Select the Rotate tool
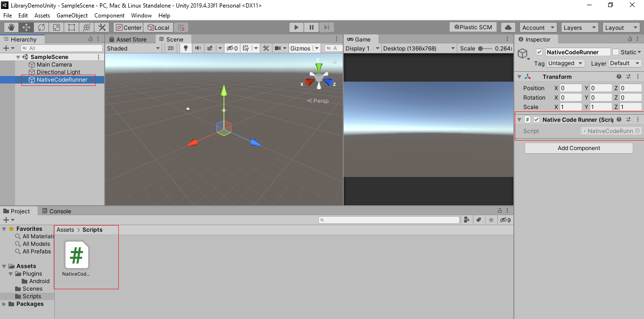The width and height of the screenshot is (644, 319). point(41,27)
